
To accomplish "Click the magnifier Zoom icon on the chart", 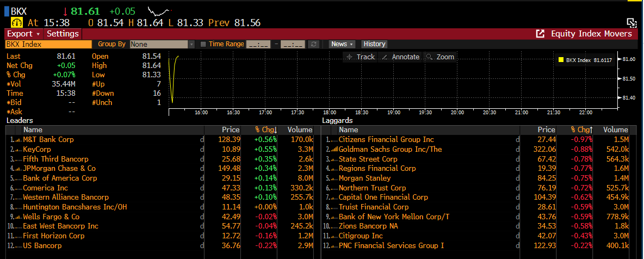I will 430,57.
